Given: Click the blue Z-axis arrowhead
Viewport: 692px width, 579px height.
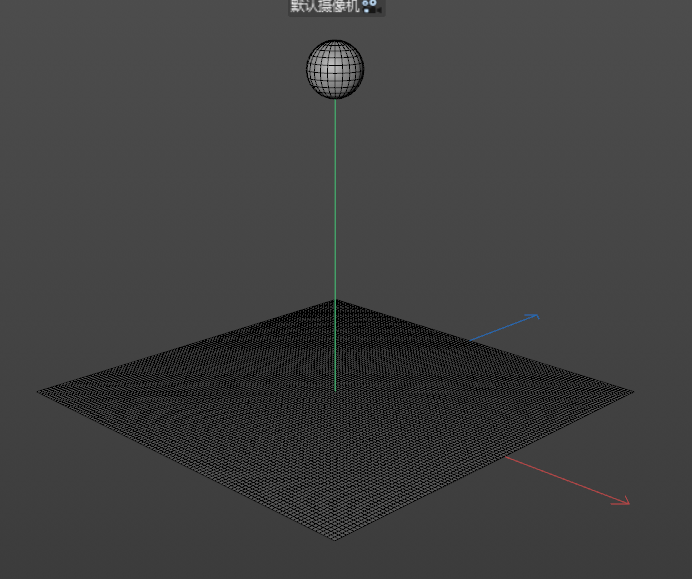Looking at the screenshot, I should point(535,317).
